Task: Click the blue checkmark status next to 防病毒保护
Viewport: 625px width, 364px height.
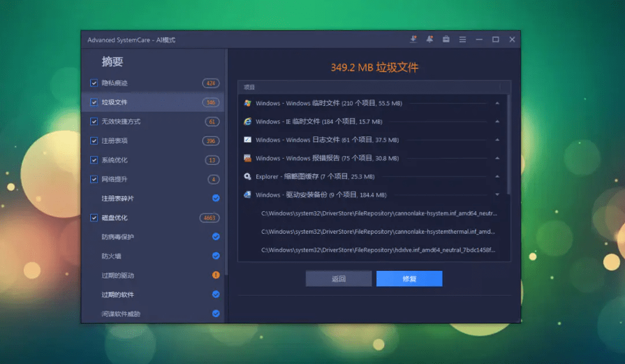Action: coord(216,237)
